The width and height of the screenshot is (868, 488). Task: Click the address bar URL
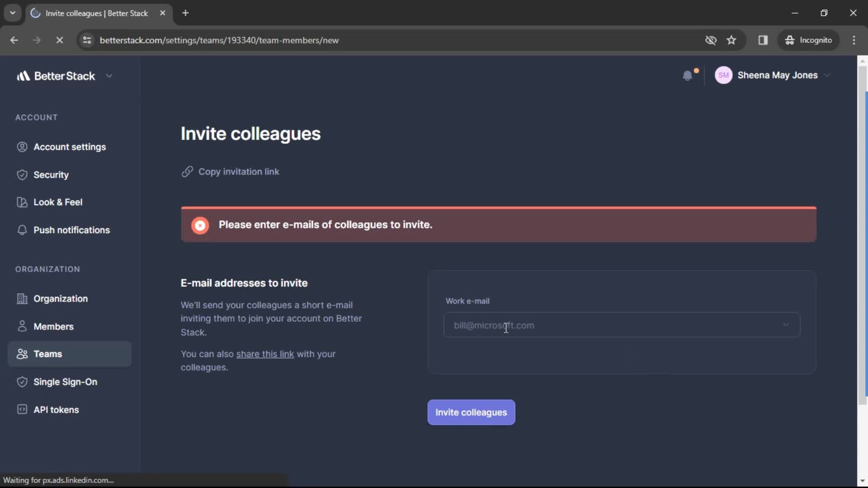tap(219, 40)
